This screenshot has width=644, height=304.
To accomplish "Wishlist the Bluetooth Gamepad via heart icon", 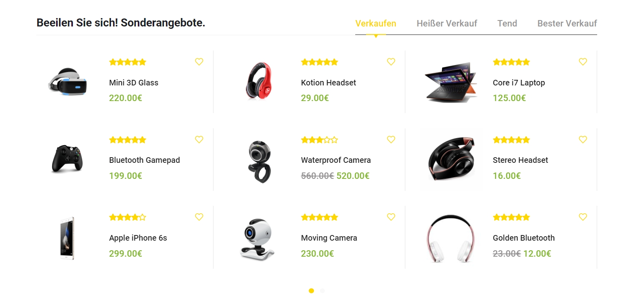I will [x=199, y=140].
